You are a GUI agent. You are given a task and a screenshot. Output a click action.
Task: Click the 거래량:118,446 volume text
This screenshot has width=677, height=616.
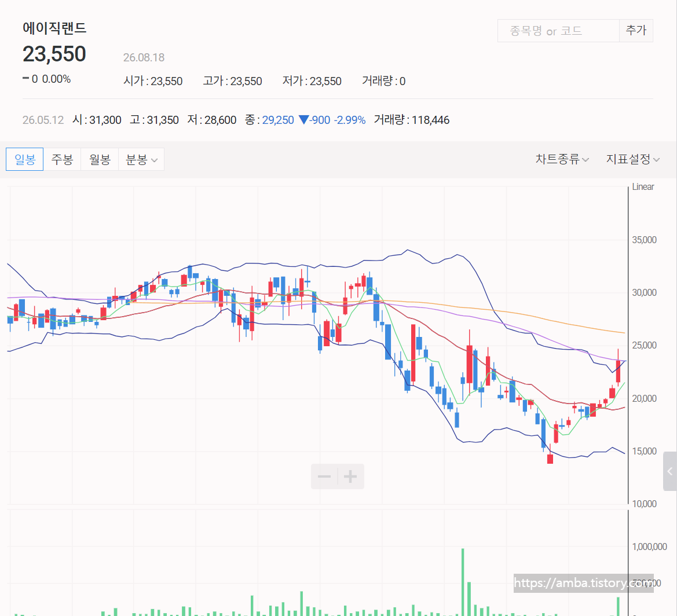point(411,120)
